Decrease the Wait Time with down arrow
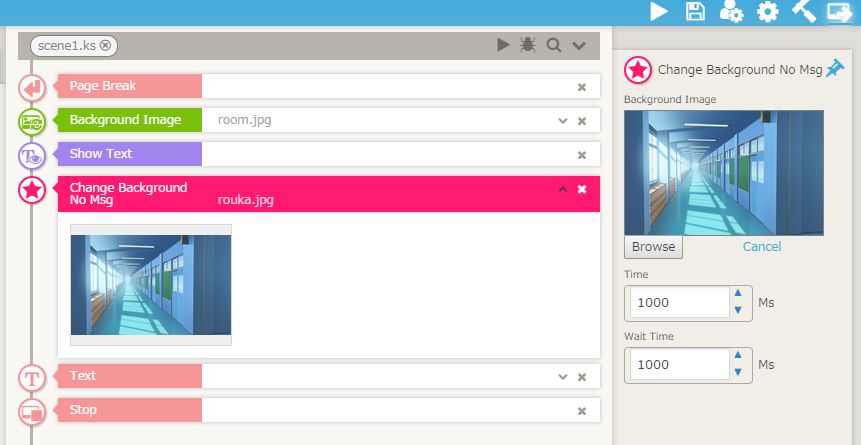 738,372
